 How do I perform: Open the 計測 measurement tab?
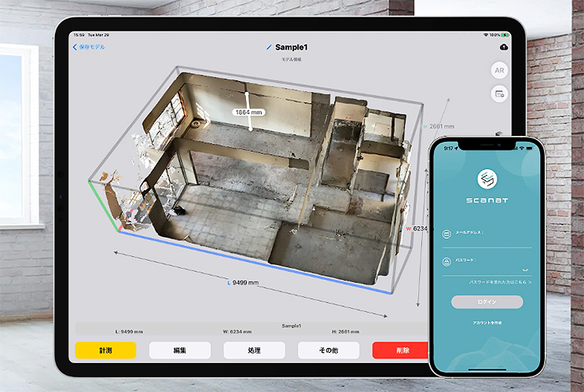click(x=106, y=350)
